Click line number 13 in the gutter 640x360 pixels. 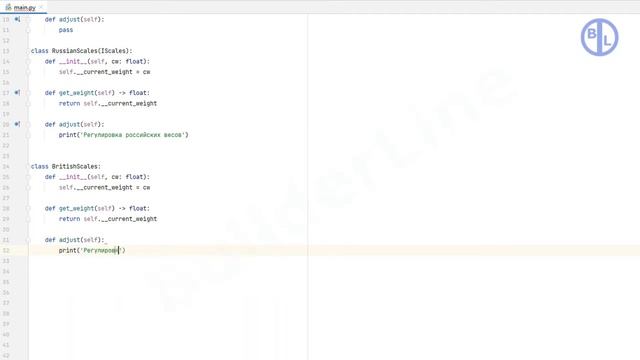(x=6, y=51)
